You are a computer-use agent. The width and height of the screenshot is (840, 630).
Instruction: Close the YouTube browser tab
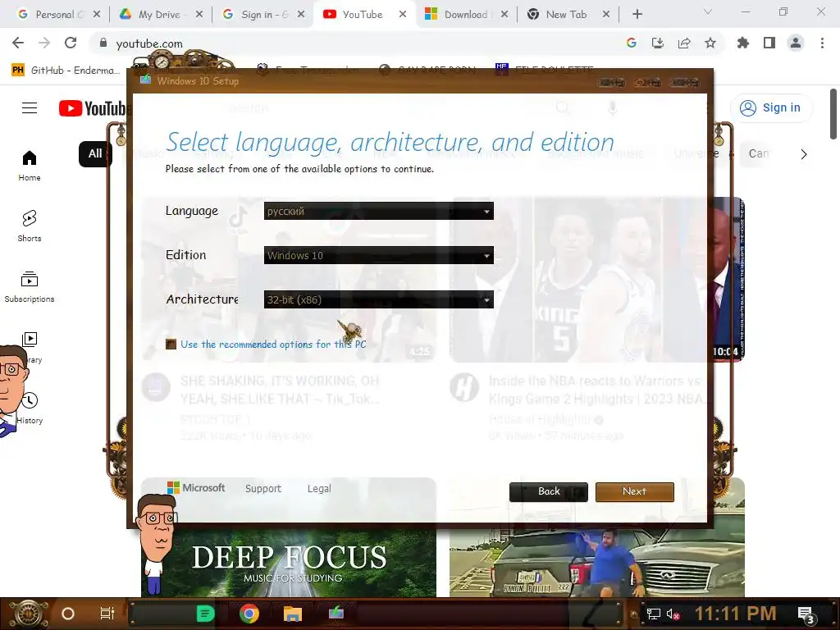(403, 15)
